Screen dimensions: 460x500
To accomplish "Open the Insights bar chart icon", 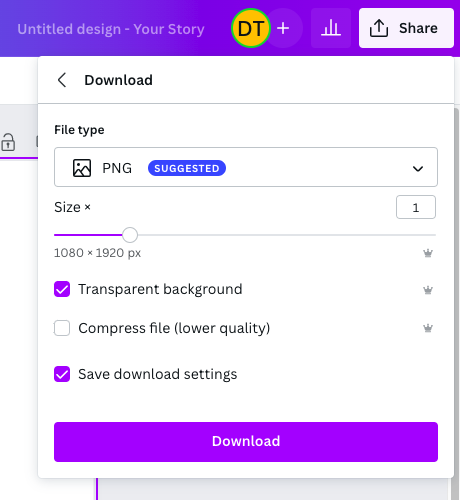I will pyautogui.click(x=331, y=28).
